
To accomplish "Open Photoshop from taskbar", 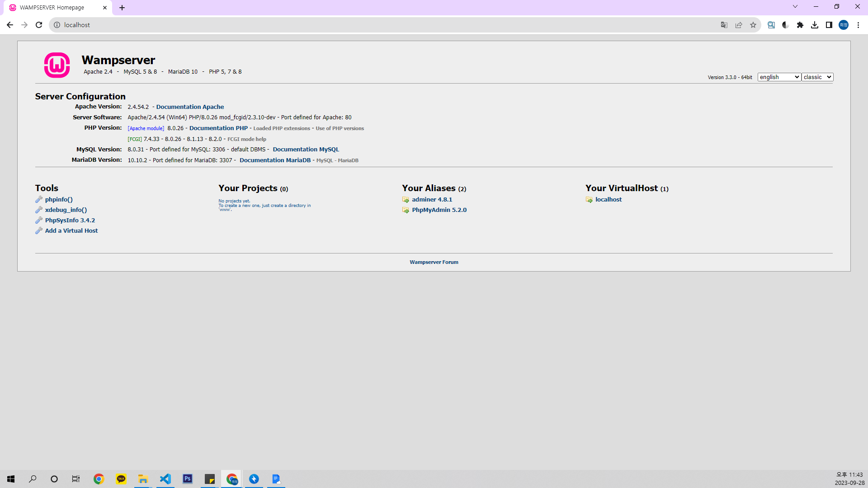I will [x=188, y=479].
